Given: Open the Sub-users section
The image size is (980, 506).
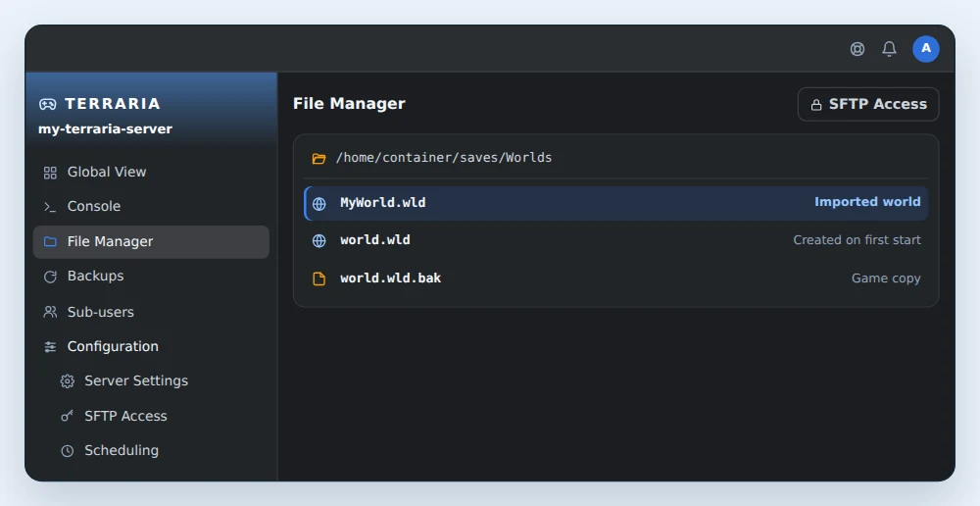Looking at the screenshot, I should click(x=151, y=312).
